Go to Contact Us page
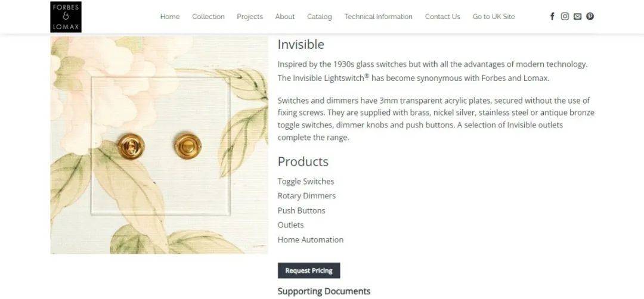Image resolution: width=644 pixels, height=299 pixels. coord(442,17)
